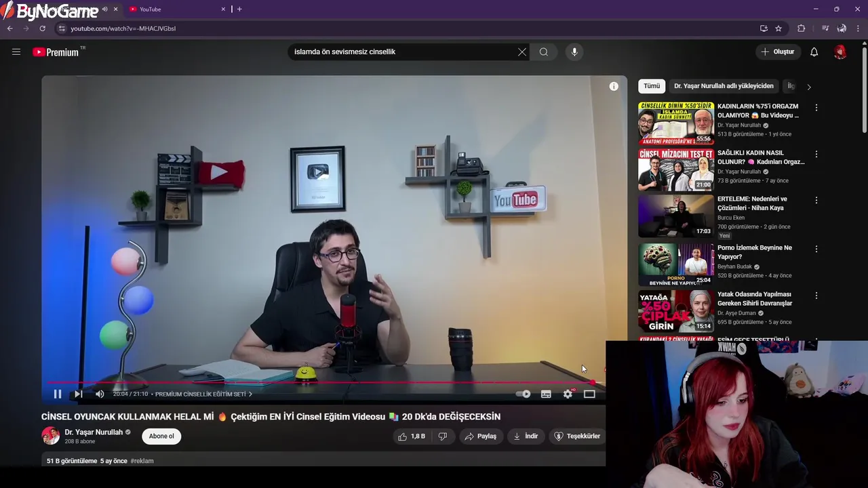The width and height of the screenshot is (868, 488).
Task: Open the media control icon in the toolbar
Action: 825,28
